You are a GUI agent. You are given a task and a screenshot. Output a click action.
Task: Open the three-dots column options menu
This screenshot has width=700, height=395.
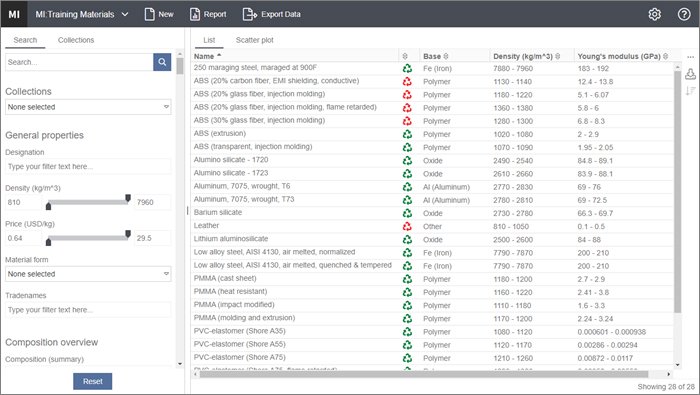pyautogui.click(x=690, y=57)
